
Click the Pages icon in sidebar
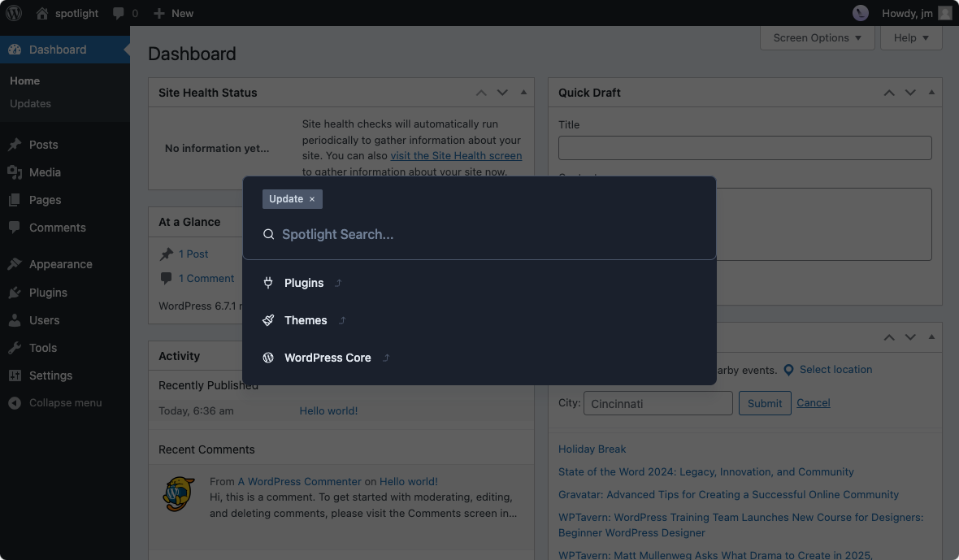pyautogui.click(x=15, y=200)
